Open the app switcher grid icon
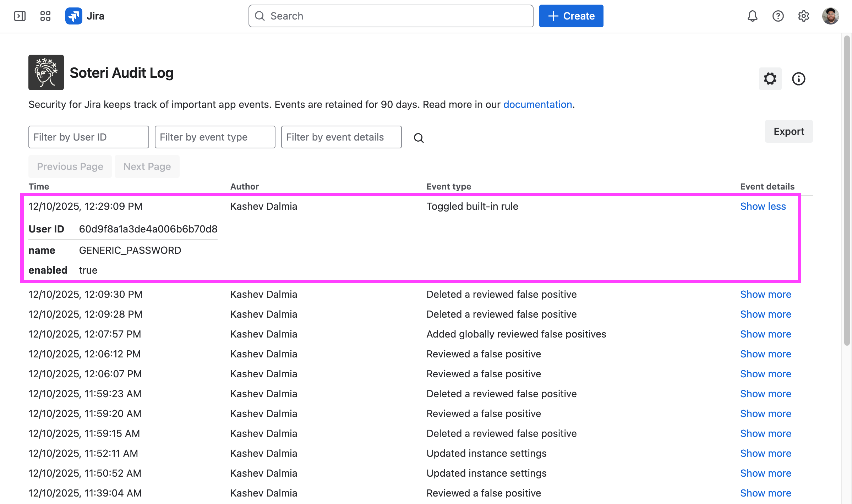Viewport: 852px width, 504px height. (x=45, y=16)
